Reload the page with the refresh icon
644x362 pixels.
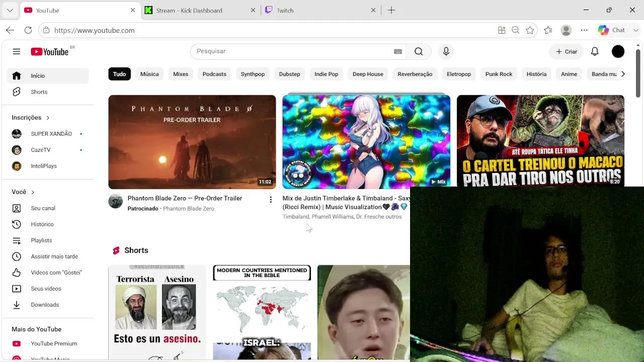[28, 30]
